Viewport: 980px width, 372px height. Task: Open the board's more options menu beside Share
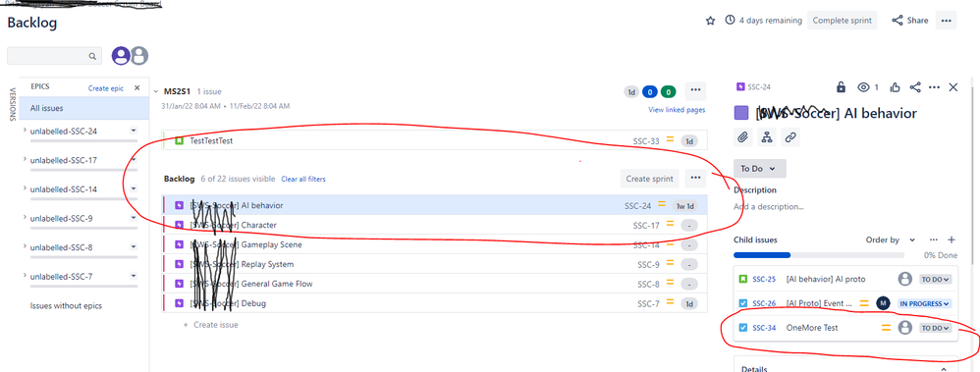point(946,21)
